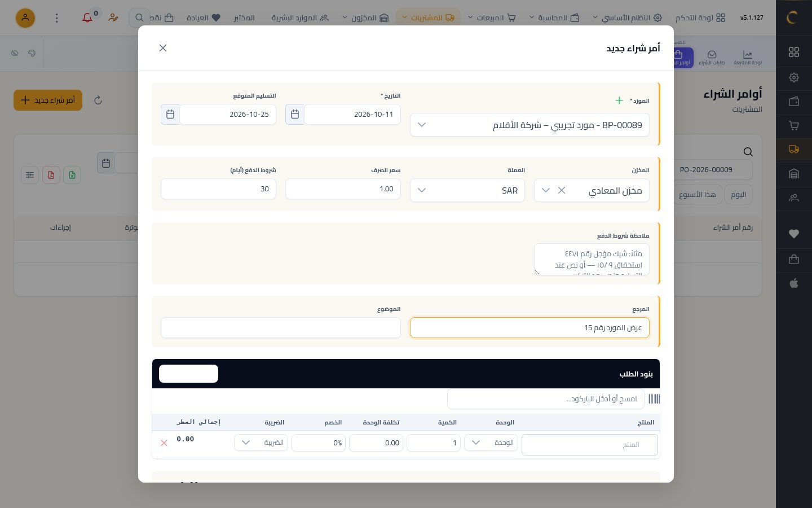Image resolution: width=812 pixels, height=508 pixels.
Task: Add a new supplier with the green plus
Action: tap(619, 100)
